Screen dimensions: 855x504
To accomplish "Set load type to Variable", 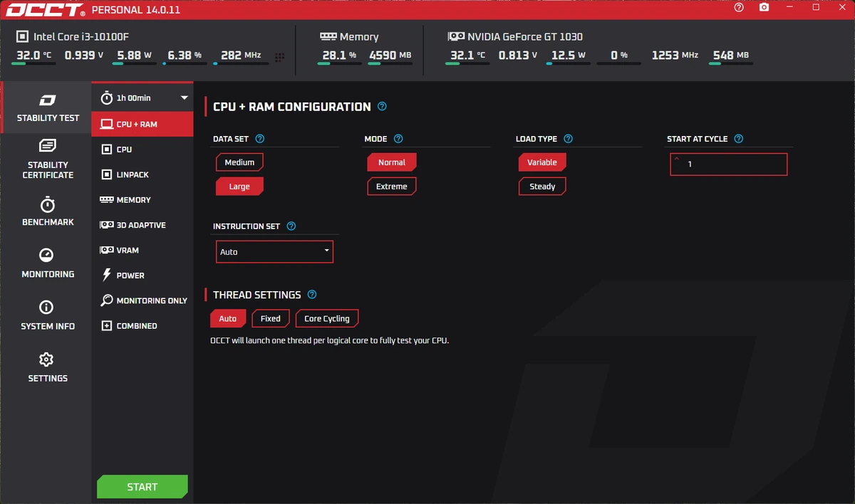I will pos(542,162).
